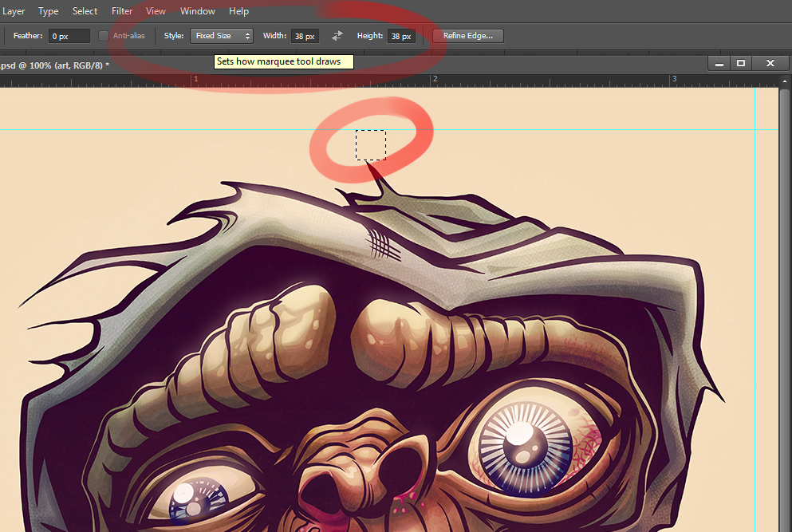Open the Type menu

(x=48, y=10)
